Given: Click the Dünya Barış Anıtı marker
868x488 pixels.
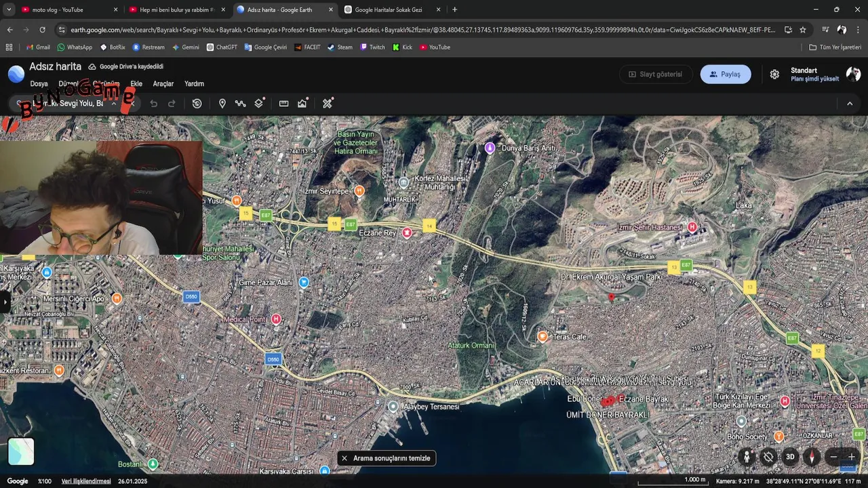Looking at the screenshot, I should [x=490, y=148].
